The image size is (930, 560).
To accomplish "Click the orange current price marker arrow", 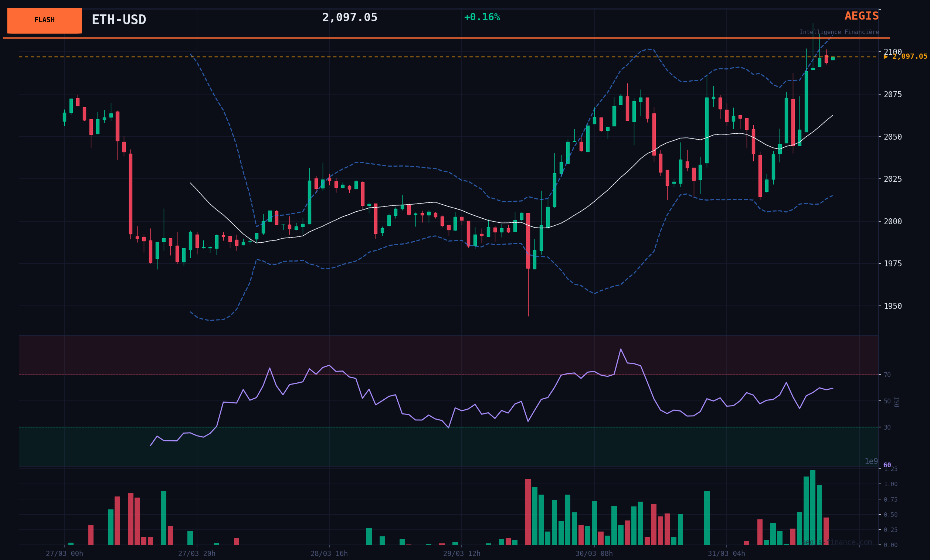I will pos(886,57).
